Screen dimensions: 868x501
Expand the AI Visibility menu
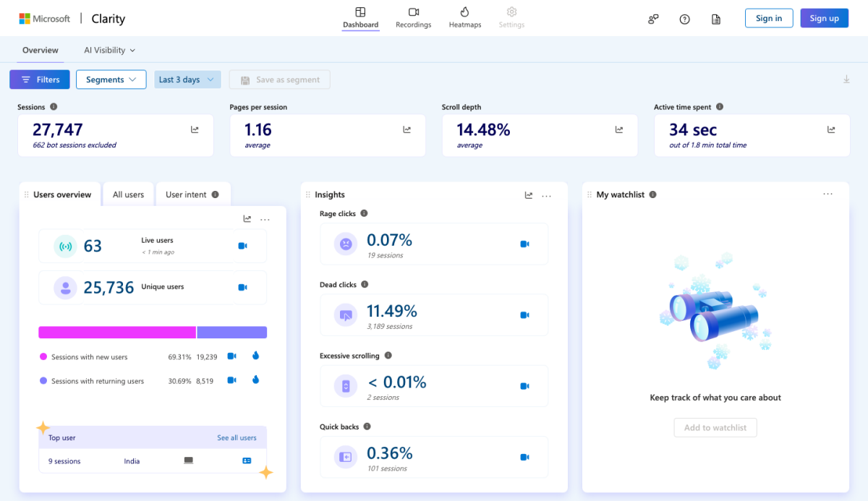(x=110, y=51)
